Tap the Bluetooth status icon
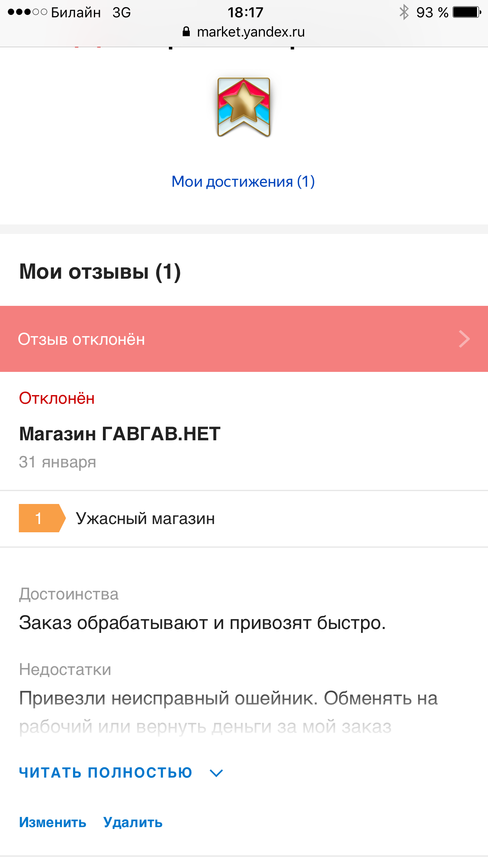The height and width of the screenshot is (868, 488). pyautogui.click(x=404, y=12)
